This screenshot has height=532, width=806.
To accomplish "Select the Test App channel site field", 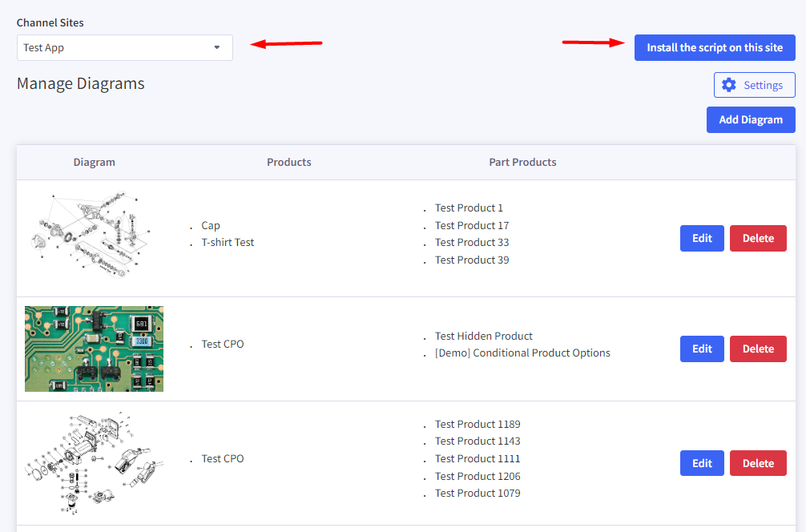I will click(x=112, y=48).
